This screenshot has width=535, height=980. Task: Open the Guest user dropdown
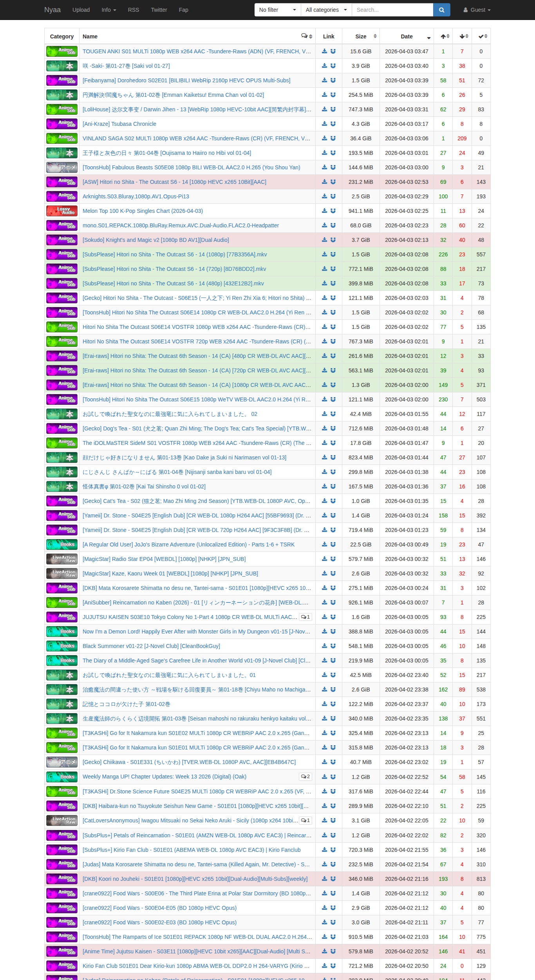pos(477,10)
